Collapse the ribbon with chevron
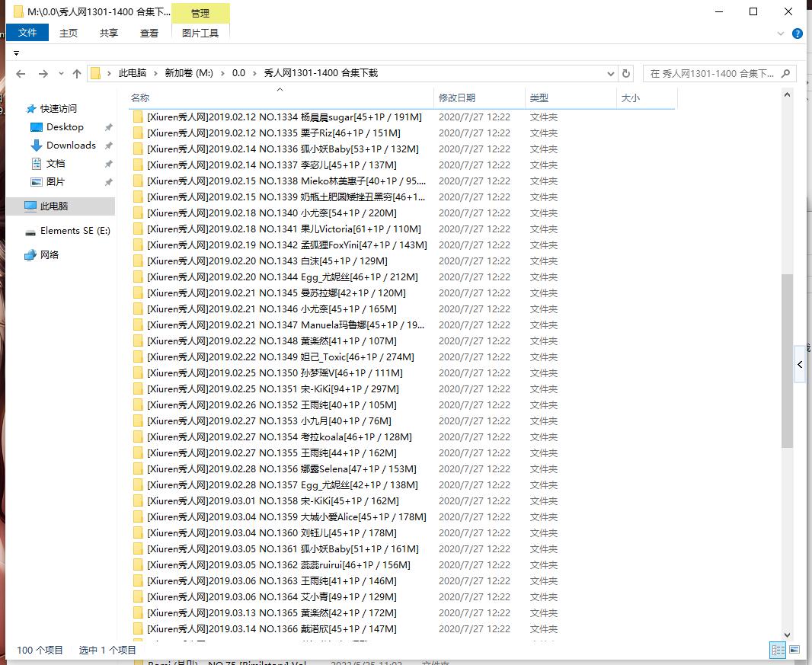Viewport: 812px width, 665px height. pyautogui.click(x=781, y=34)
